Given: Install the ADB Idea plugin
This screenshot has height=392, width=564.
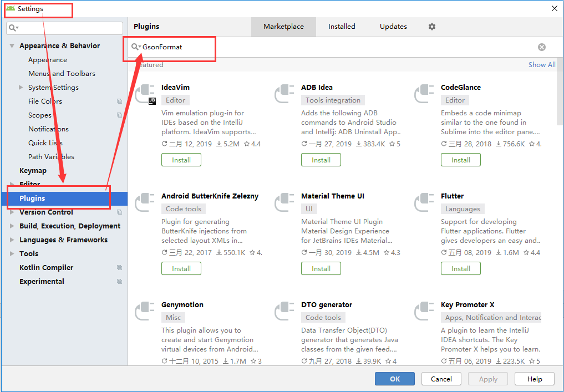Looking at the screenshot, I should 321,160.
